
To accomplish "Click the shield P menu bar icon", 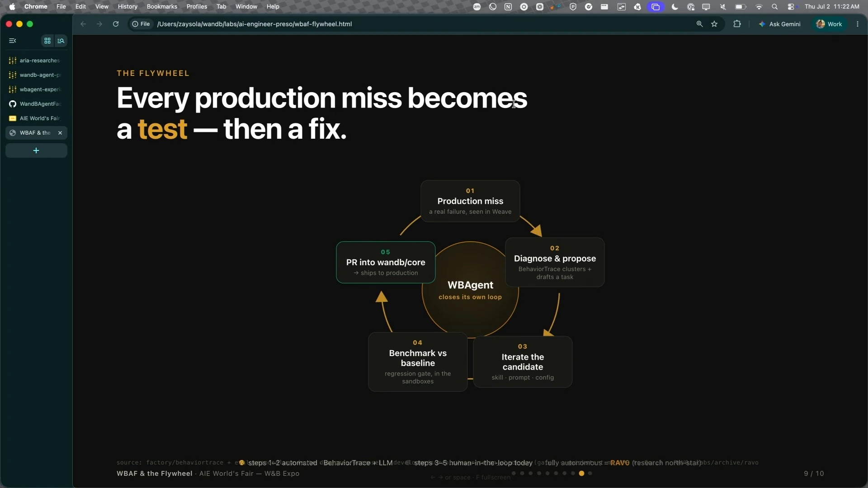I will (573, 6).
